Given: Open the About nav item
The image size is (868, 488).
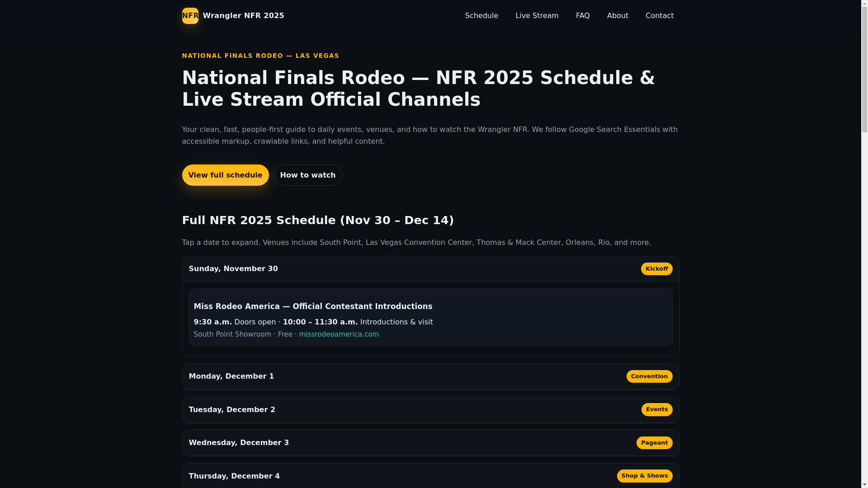Looking at the screenshot, I should 618,16.
